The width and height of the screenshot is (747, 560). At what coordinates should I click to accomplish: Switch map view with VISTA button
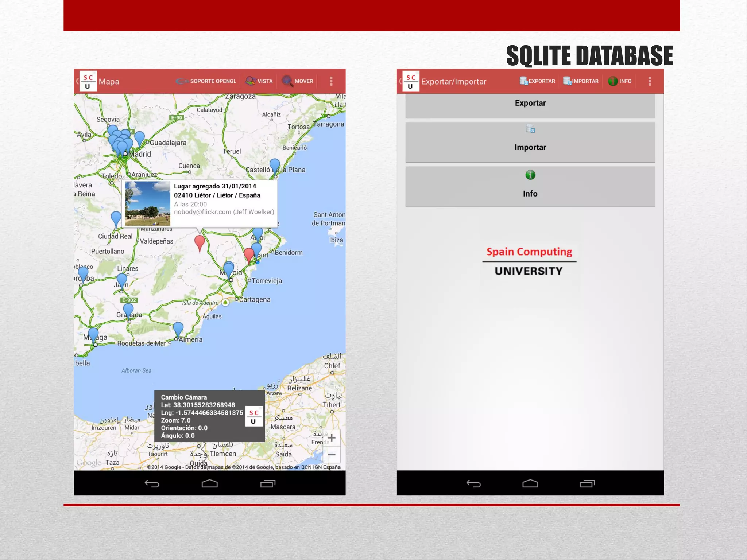coord(259,81)
